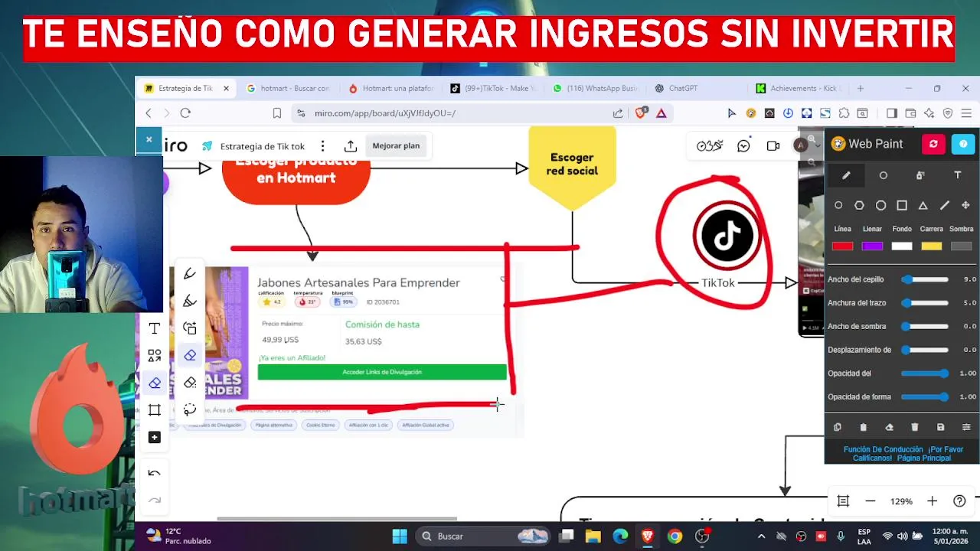
Task: Select the circle brush tab in Web Paint
Action: 883,175
